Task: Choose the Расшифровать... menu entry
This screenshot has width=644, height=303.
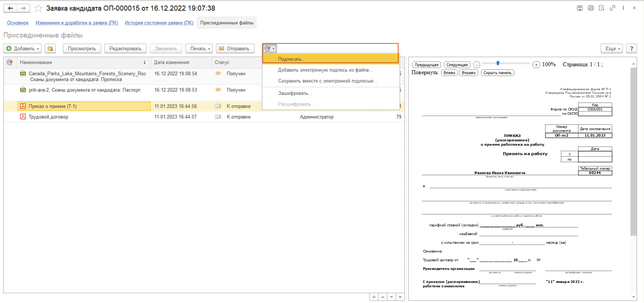Action: 331,104
